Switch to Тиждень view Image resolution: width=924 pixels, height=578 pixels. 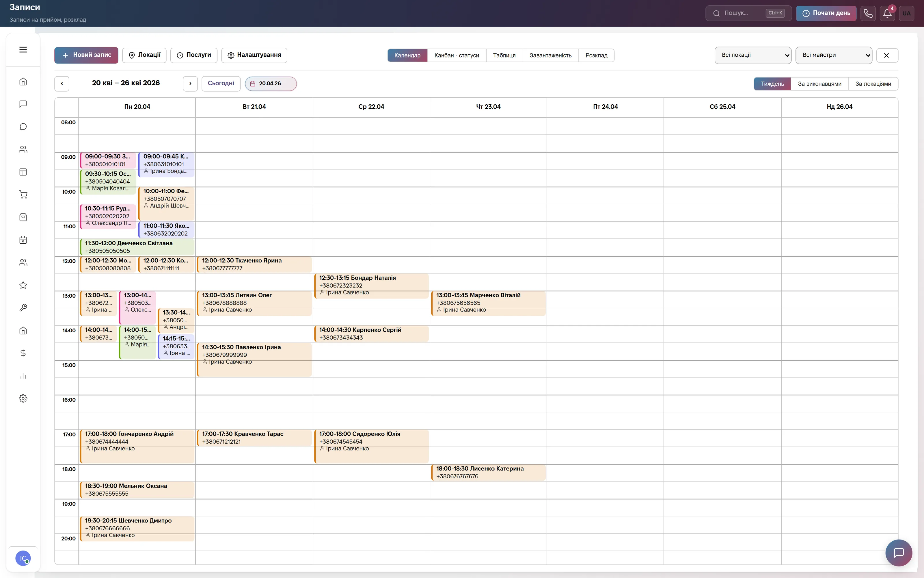[x=772, y=84]
